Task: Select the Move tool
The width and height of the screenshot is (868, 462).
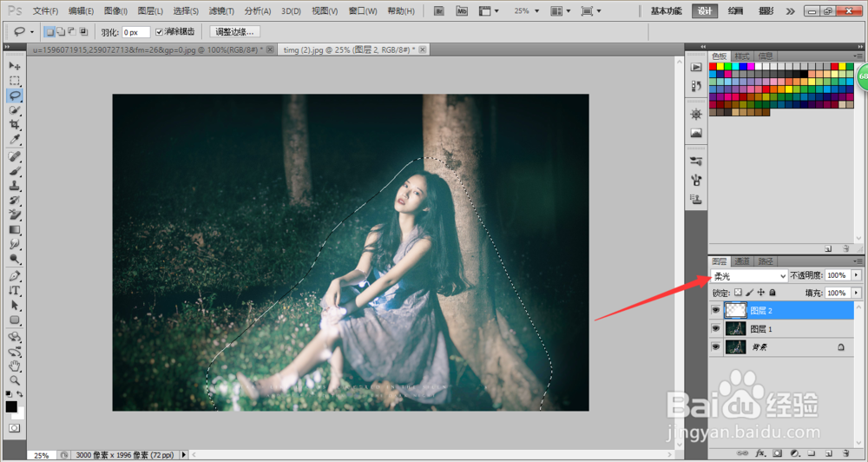Action: pos(15,66)
